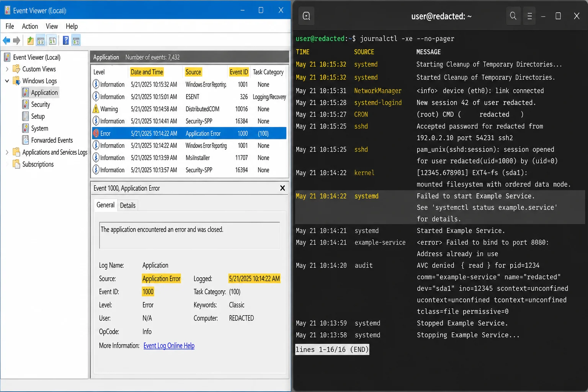This screenshot has height=392, width=588.
Task: Click the Computer value REDACTED
Action: pyautogui.click(x=241, y=318)
